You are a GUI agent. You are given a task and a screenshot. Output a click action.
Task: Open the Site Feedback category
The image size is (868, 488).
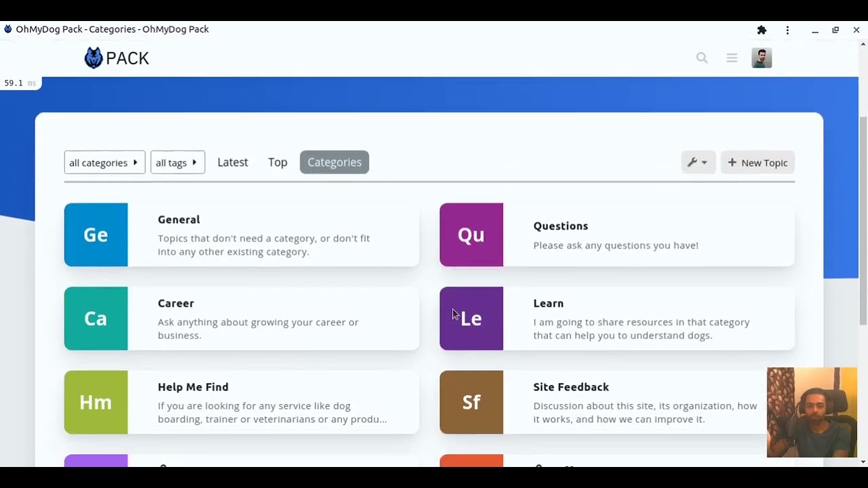(x=571, y=387)
